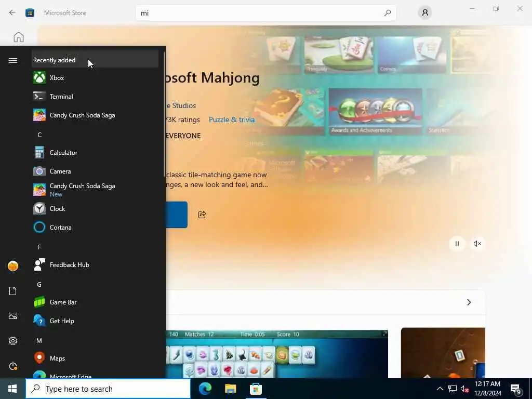Click the search magnifier in Store
The height and width of the screenshot is (399, 532).
point(388,13)
